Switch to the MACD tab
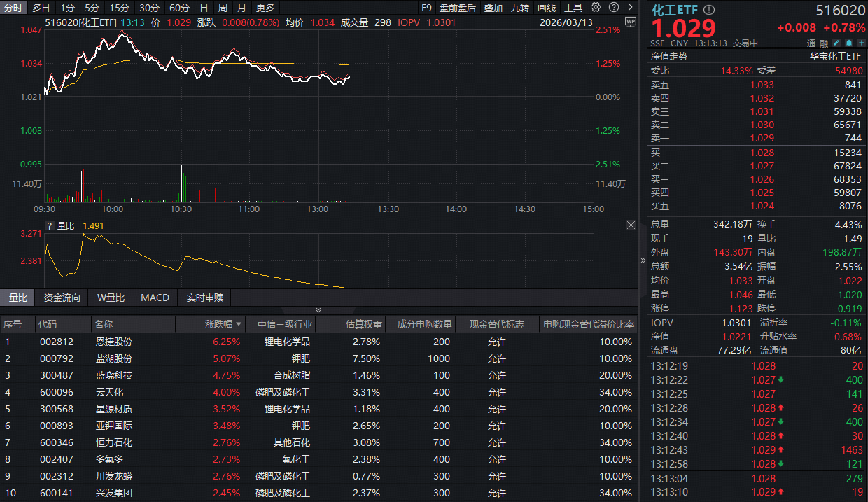The image size is (868, 502). (x=155, y=298)
